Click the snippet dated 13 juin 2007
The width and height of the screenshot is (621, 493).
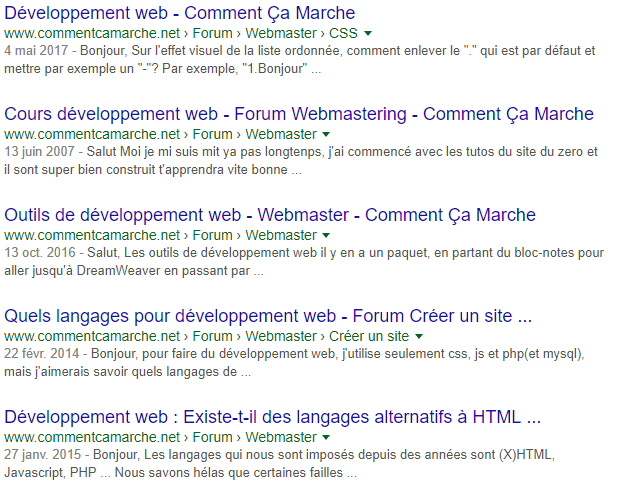pyautogui.click(x=300, y=160)
